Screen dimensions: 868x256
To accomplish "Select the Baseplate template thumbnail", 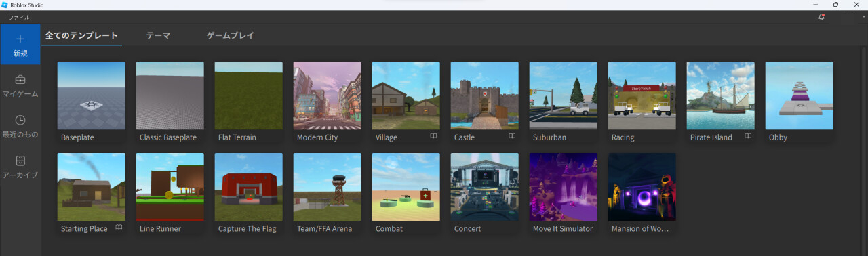I will click(x=92, y=95).
